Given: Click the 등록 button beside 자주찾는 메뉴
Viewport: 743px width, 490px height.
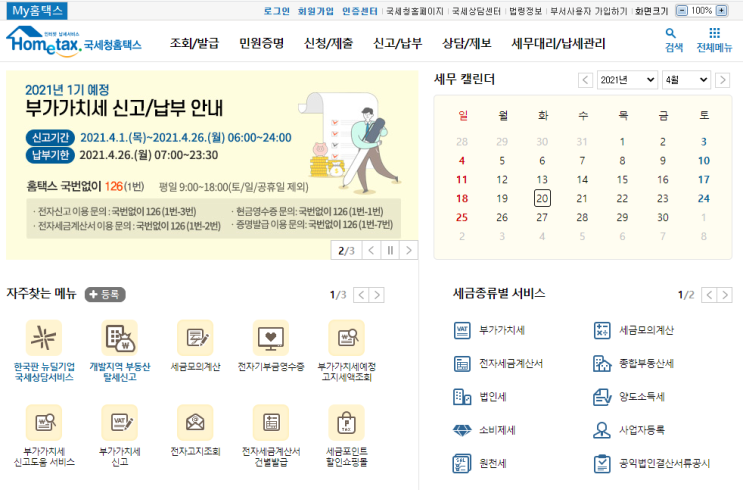Looking at the screenshot, I should pyautogui.click(x=105, y=294).
